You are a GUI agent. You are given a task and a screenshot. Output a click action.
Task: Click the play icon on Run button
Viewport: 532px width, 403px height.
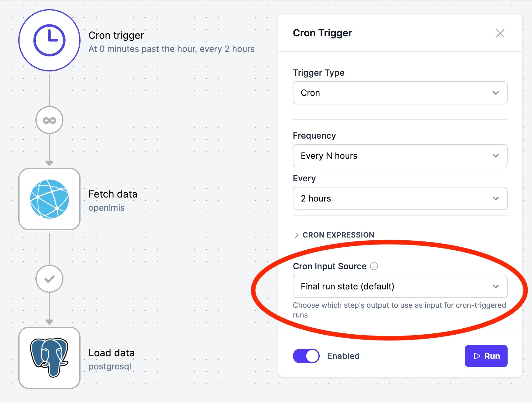click(477, 356)
